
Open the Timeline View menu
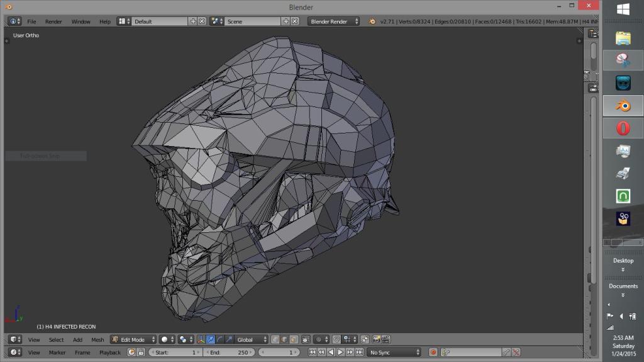(34, 353)
